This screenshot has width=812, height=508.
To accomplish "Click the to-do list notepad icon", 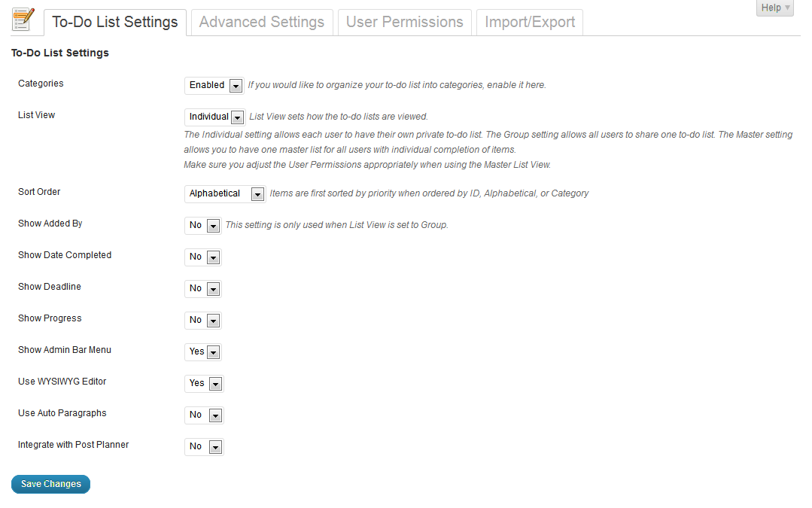I will (x=23, y=20).
